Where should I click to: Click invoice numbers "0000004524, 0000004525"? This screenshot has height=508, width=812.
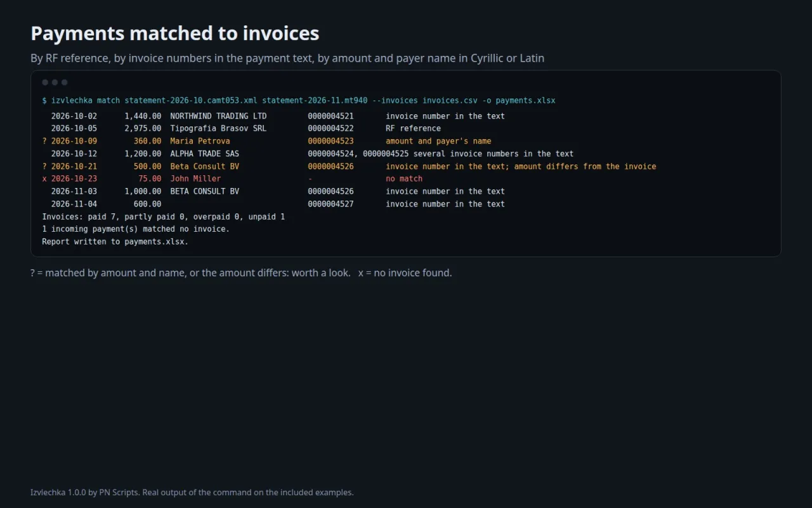pos(358,154)
